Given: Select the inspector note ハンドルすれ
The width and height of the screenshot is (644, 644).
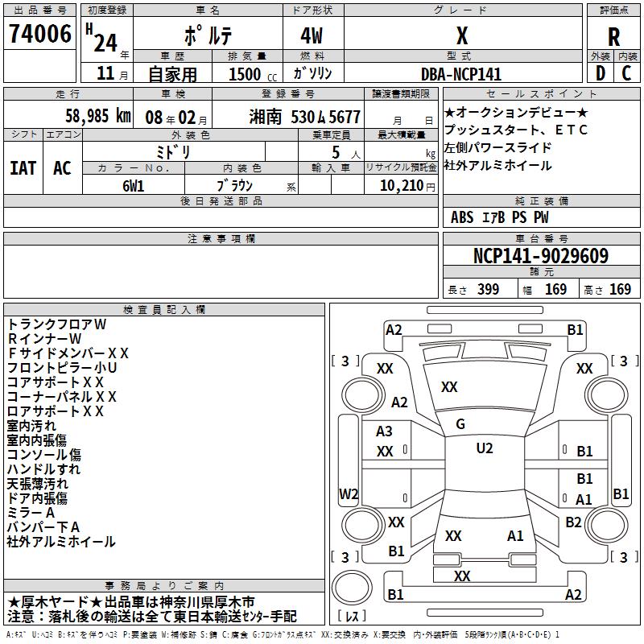Looking at the screenshot, I should click(44, 469).
